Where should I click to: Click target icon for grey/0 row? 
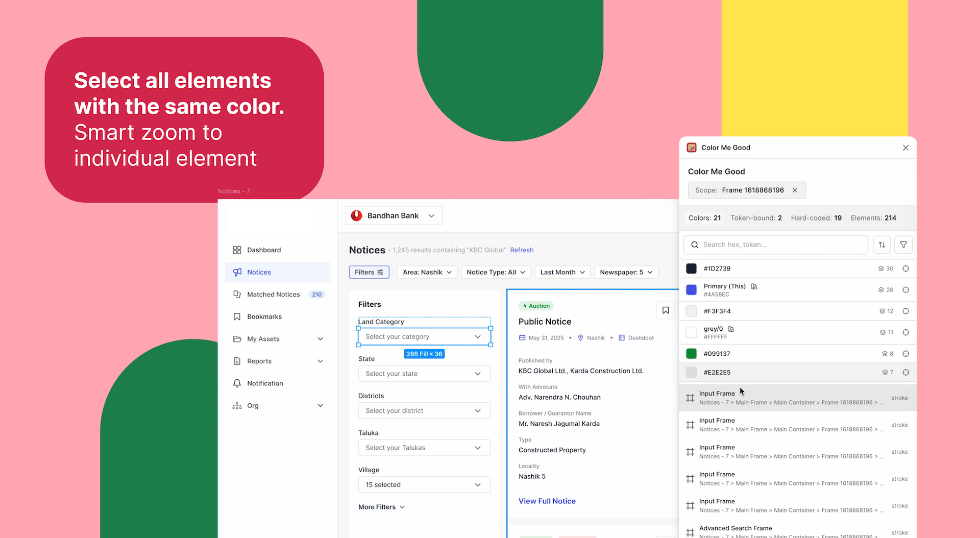(905, 332)
